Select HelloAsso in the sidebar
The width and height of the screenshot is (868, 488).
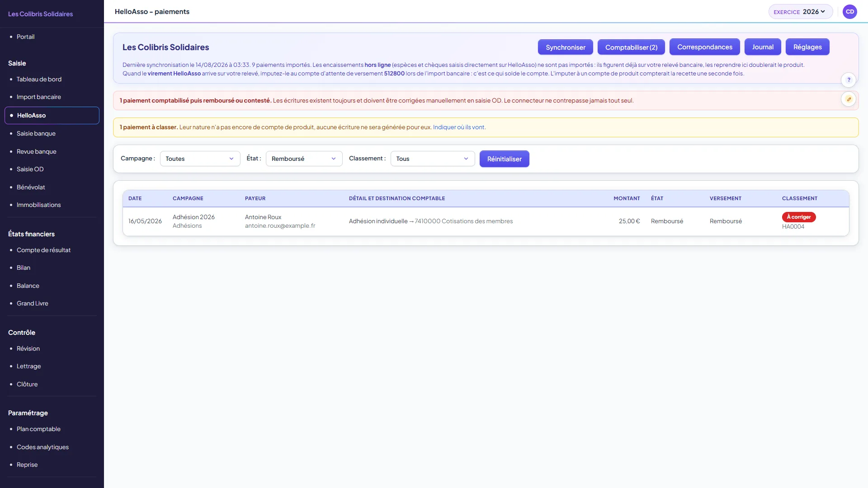point(52,115)
